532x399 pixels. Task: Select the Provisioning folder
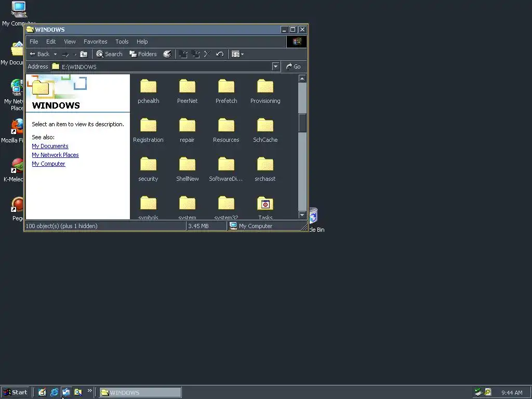click(265, 91)
